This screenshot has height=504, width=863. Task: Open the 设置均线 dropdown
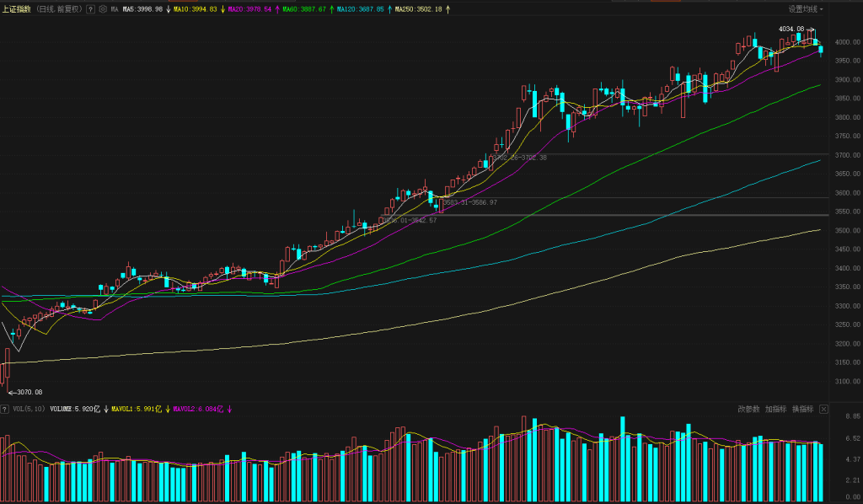click(806, 9)
